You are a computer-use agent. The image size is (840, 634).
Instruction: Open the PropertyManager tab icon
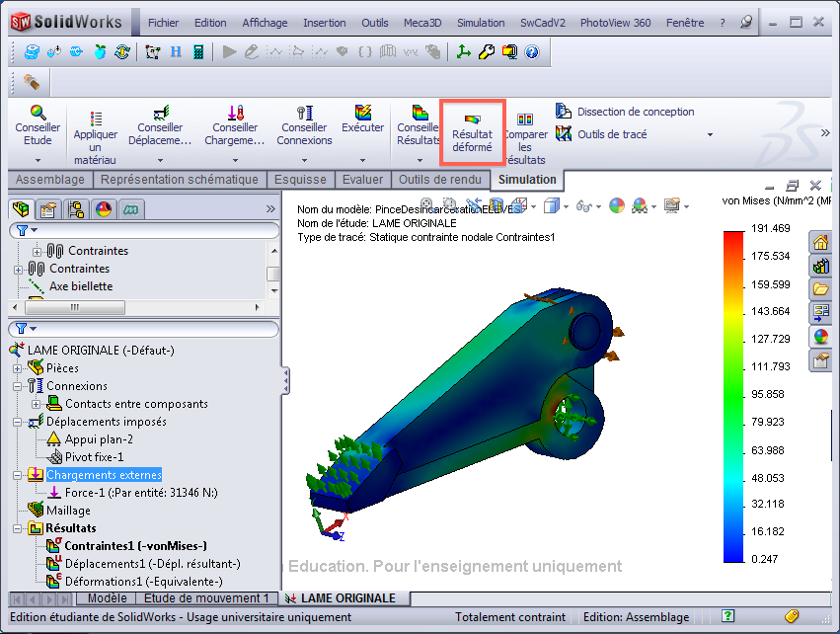click(48, 209)
